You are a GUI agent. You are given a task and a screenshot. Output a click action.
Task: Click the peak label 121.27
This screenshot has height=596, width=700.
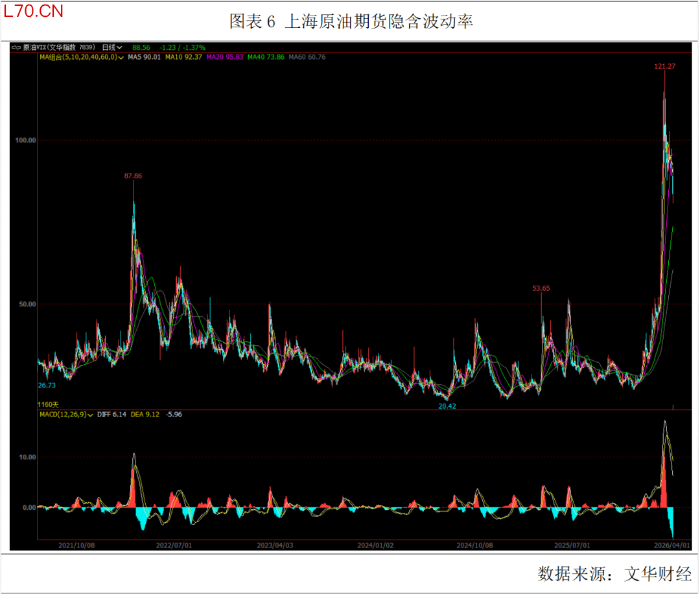[665, 67]
